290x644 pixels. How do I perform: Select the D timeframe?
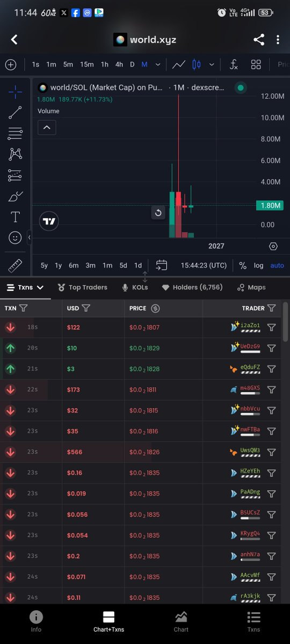tap(132, 64)
